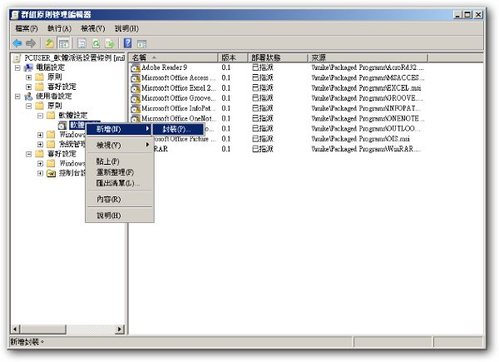Viewport: 499px width, 362px height.
Task: Toggle the action pane toolbar icon
Action: pyautogui.click(x=142, y=43)
